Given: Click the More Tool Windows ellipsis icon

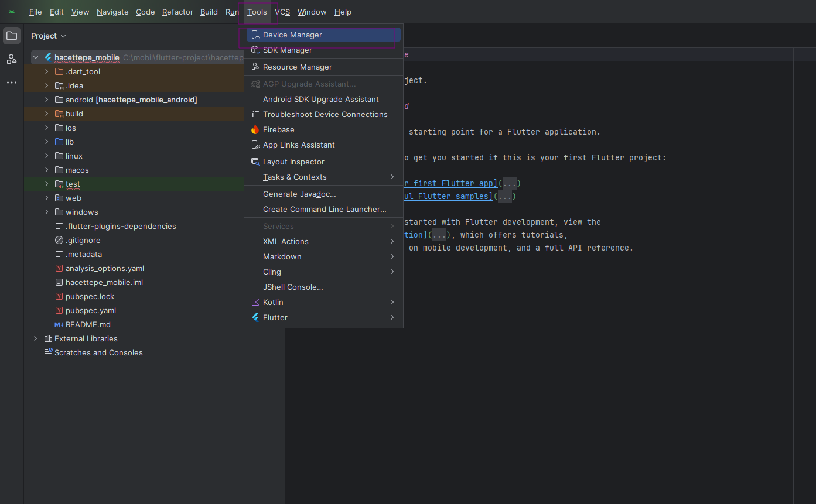Looking at the screenshot, I should tap(11, 82).
